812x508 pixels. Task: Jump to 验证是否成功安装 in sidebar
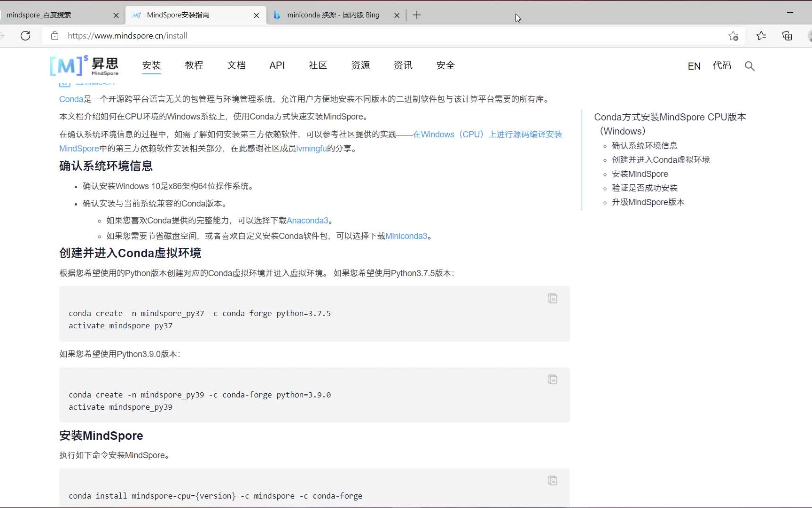[x=644, y=188]
